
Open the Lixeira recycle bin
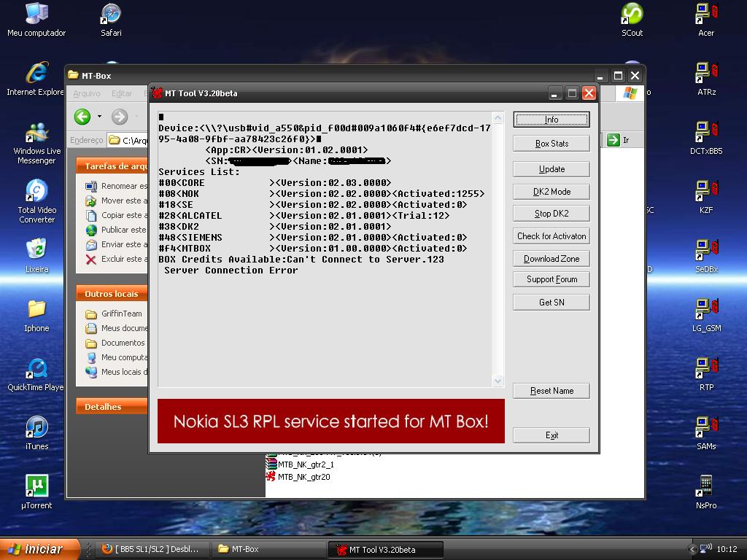[x=36, y=256]
